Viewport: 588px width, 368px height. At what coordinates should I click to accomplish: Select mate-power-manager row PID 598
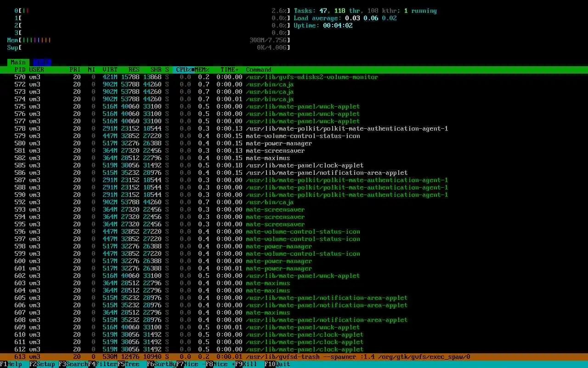294,247
